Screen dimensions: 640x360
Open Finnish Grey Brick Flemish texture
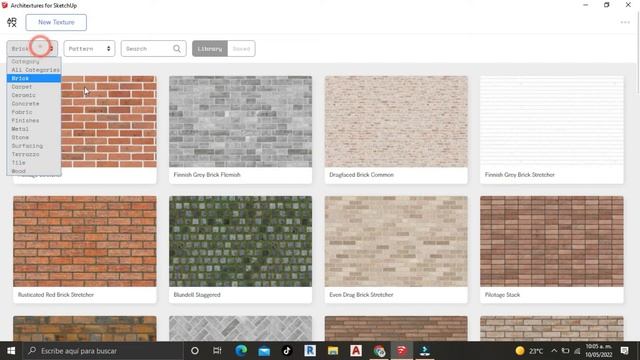(240, 129)
